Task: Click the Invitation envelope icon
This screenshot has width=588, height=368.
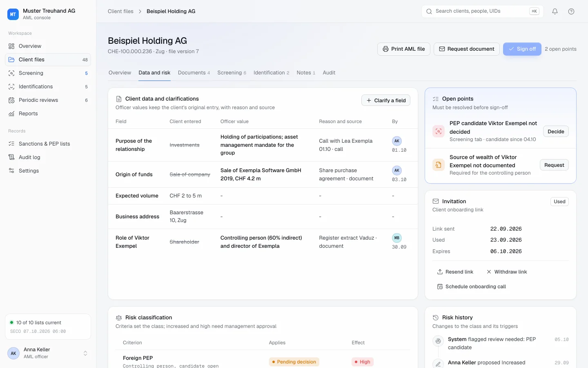Action: [x=436, y=201]
